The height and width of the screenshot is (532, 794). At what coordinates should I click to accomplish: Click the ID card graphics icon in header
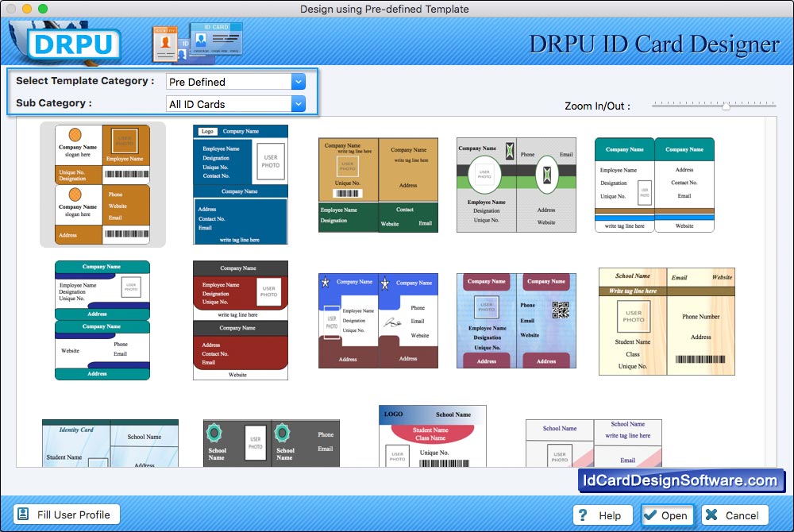tap(197, 43)
